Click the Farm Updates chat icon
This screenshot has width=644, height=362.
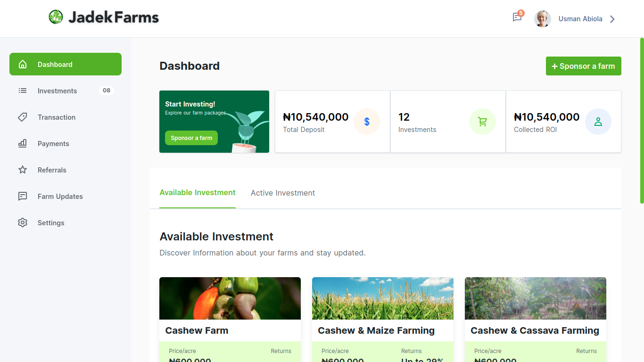[23, 196]
